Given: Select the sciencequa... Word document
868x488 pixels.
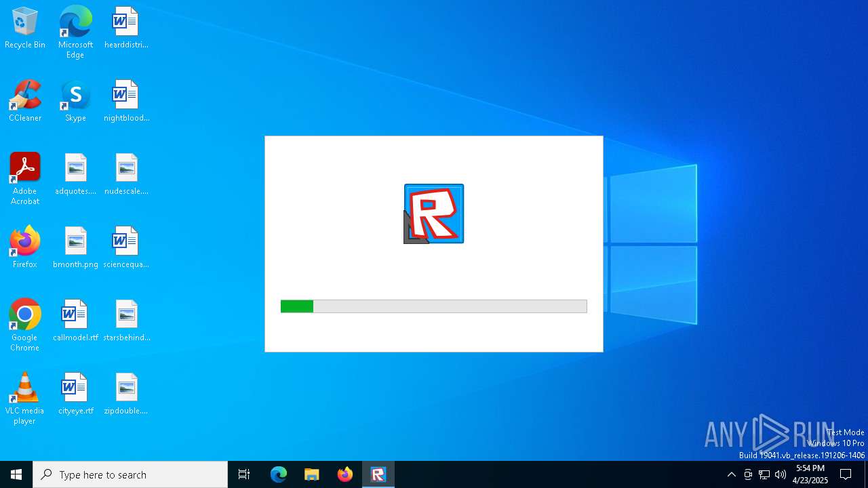Looking at the screenshot, I should click(x=126, y=248).
